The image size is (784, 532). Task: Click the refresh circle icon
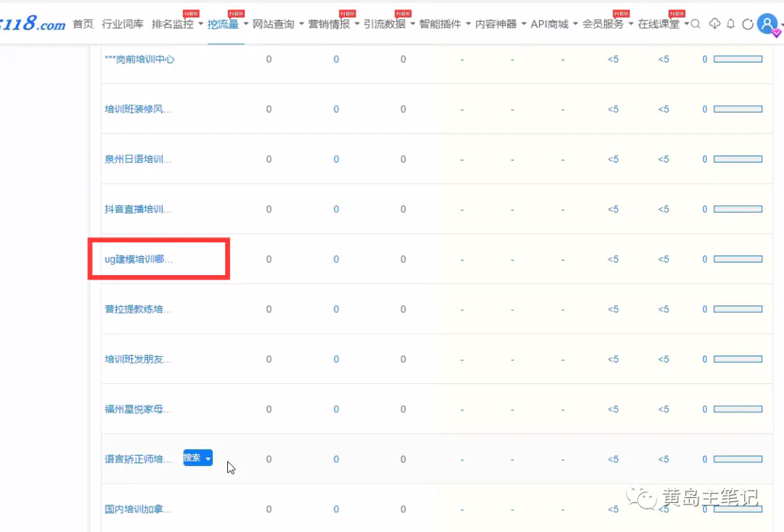point(747,24)
